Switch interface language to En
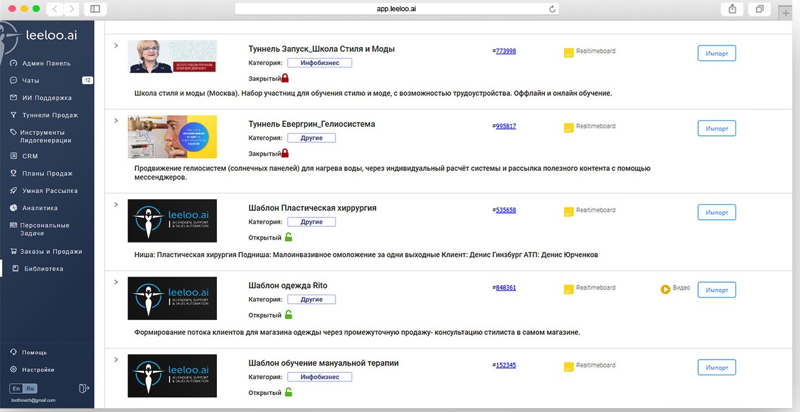The height and width of the screenshot is (412, 800). click(x=17, y=387)
